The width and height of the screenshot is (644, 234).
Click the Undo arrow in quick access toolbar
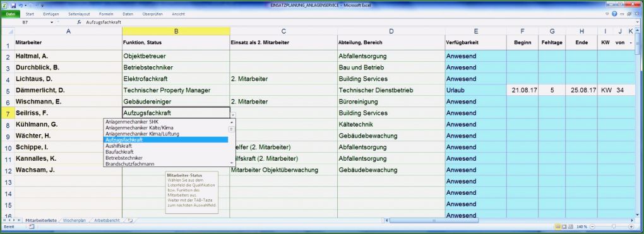click(x=21, y=6)
